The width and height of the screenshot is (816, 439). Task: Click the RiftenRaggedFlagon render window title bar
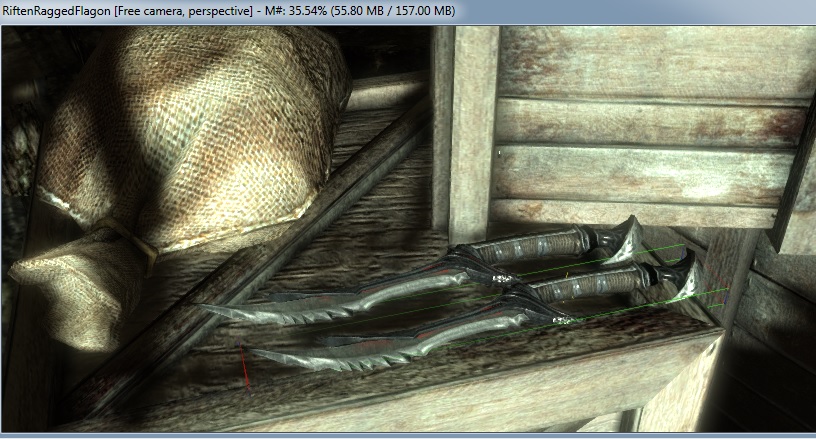(x=408, y=11)
